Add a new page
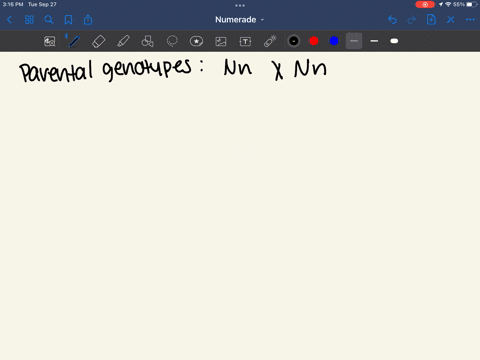 (431, 20)
